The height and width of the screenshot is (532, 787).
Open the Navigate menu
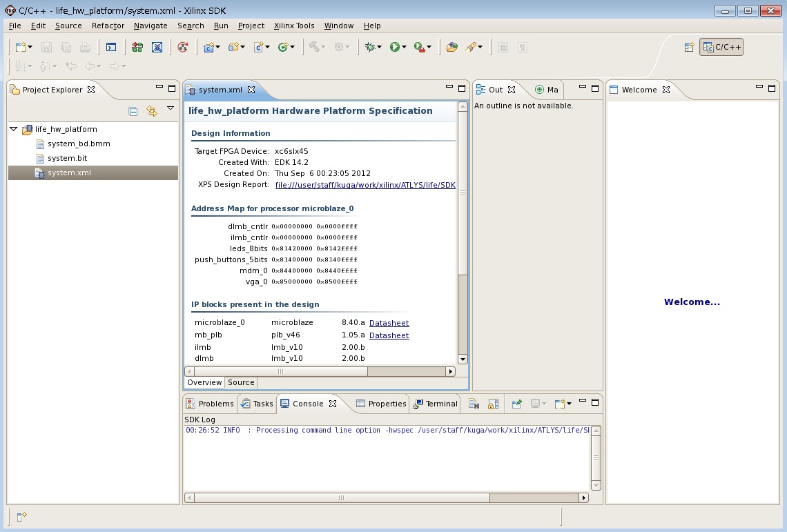click(150, 26)
